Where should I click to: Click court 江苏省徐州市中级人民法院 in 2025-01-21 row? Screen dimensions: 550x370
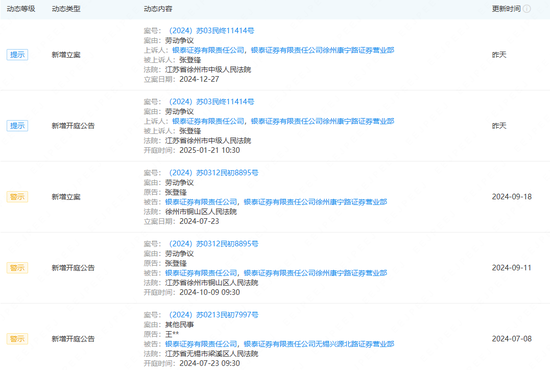pyautogui.click(x=208, y=141)
